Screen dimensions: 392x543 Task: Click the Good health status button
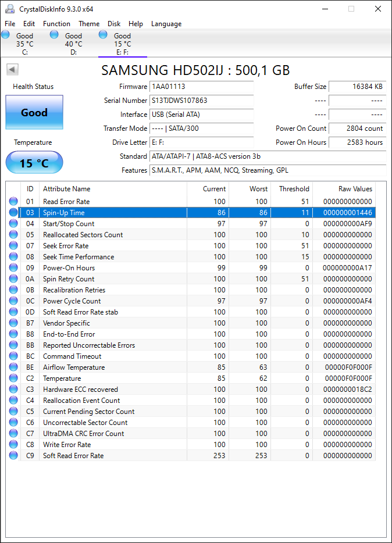[34, 112]
